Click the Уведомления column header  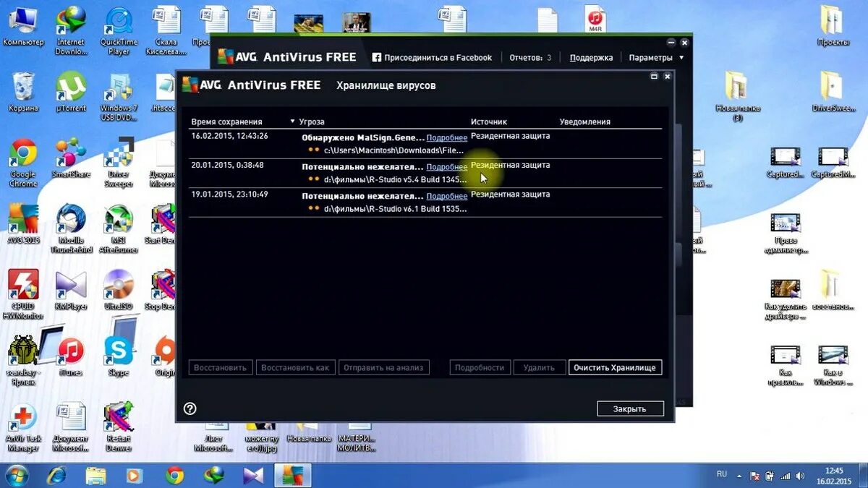point(584,121)
